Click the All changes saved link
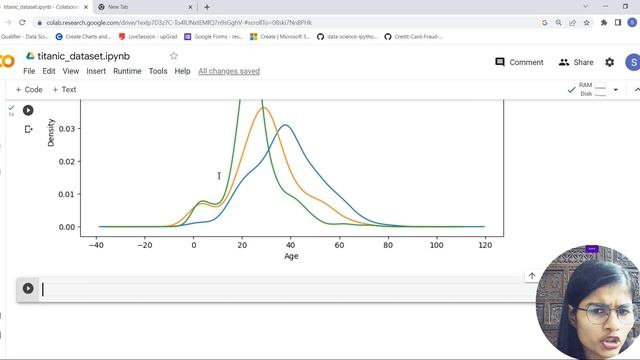640x360 pixels. click(x=229, y=71)
